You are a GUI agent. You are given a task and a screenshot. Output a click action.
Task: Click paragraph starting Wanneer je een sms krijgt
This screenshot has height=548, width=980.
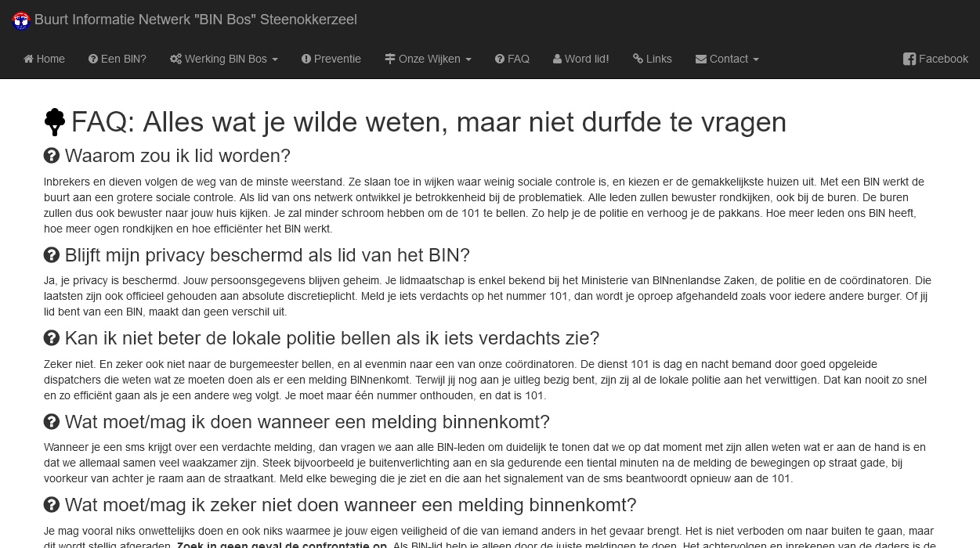485,463
